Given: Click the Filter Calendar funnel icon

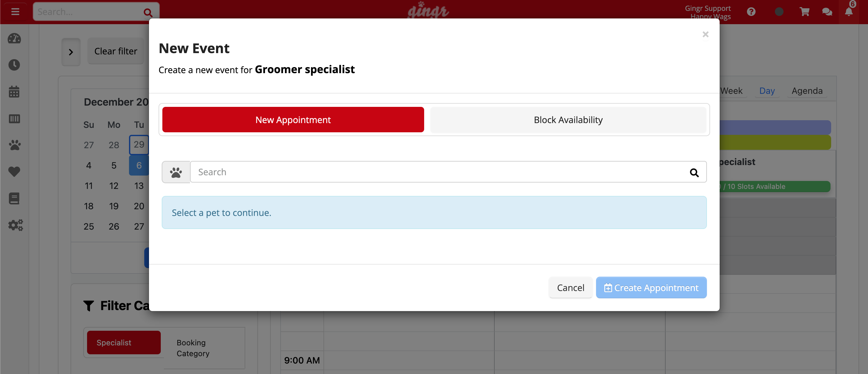Looking at the screenshot, I should pos(89,306).
